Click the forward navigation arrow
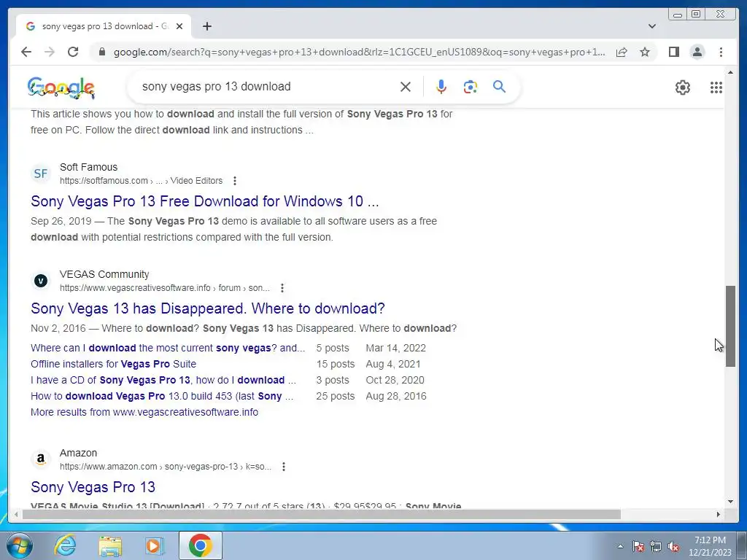The width and height of the screenshot is (747, 560). pos(50,52)
